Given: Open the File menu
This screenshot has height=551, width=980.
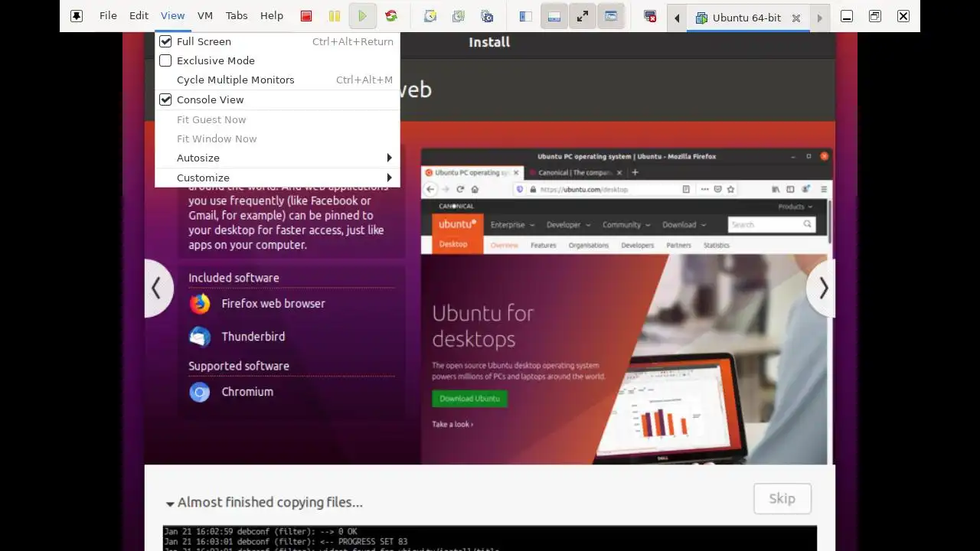Looking at the screenshot, I should pos(108,15).
